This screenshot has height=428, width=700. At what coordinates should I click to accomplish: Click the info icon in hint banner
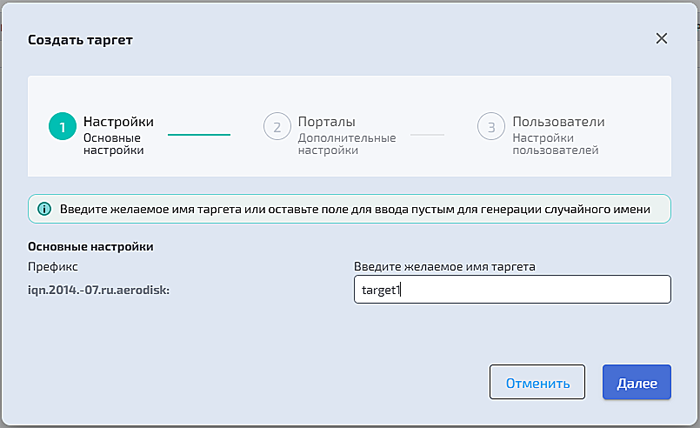tap(44, 209)
